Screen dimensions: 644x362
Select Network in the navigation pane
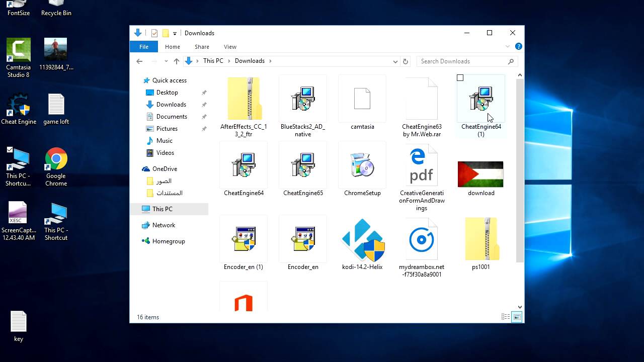(164, 225)
